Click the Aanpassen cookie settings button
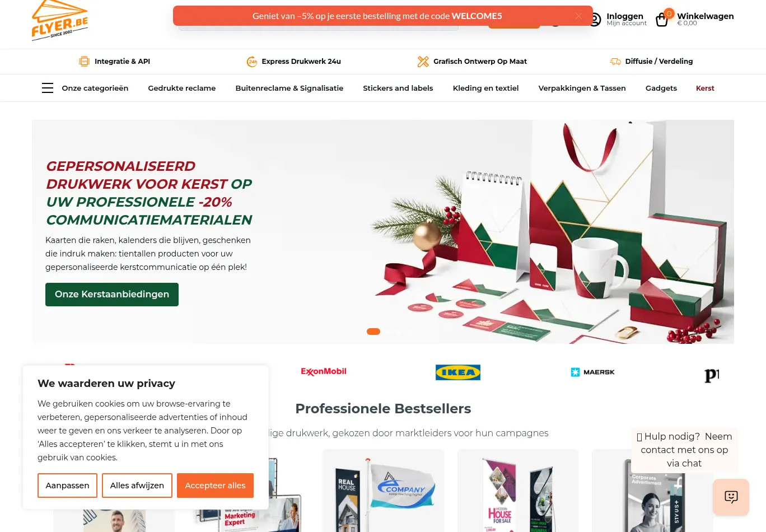766x532 pixels. pos(67,486)
